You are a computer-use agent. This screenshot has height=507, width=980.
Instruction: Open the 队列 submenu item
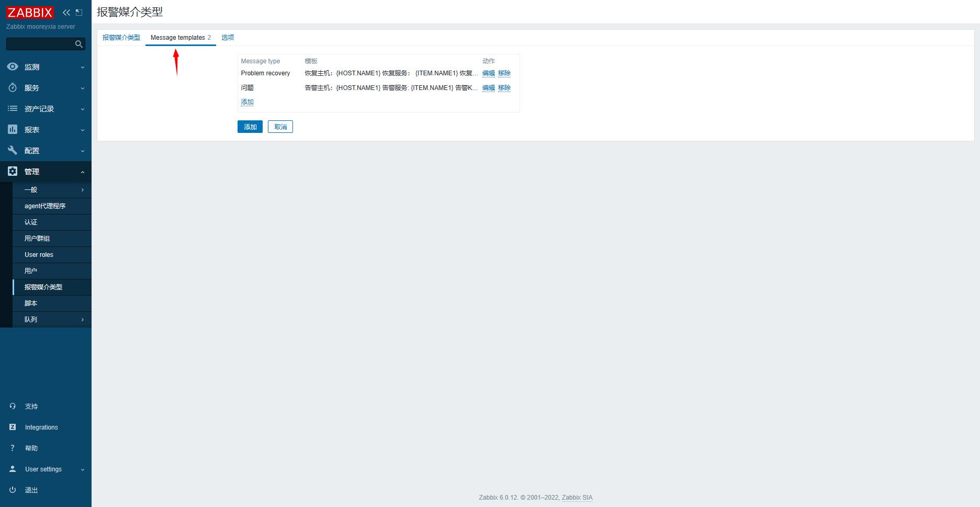click(x=52, y=320)
